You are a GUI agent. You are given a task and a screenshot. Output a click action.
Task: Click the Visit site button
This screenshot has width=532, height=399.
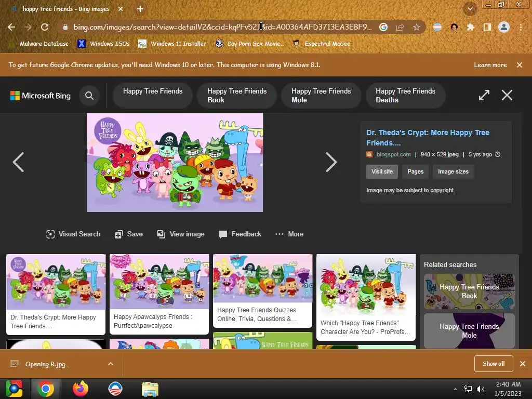(x=382, y=171)
